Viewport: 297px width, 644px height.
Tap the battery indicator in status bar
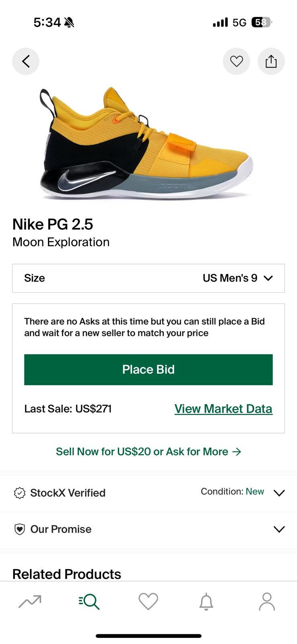[261, 23]
